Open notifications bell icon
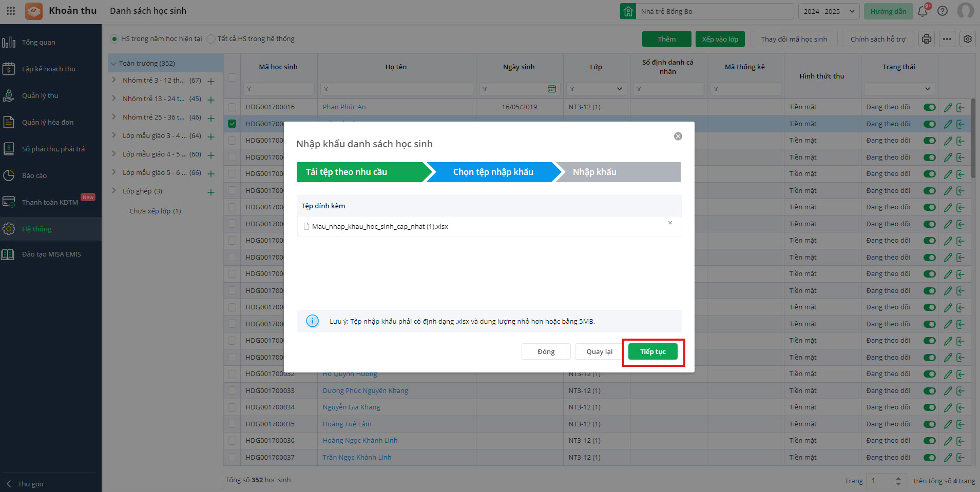980x492 pixels. pyautogui.click(x=923, y=11)
